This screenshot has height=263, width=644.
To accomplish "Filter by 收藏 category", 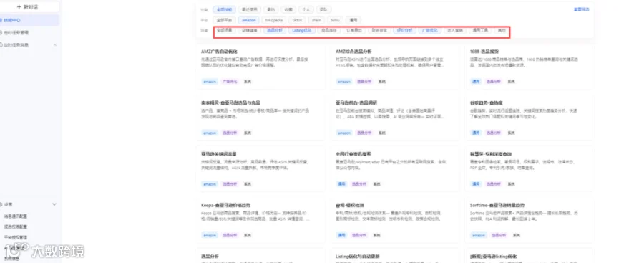I will click(289, 9).
